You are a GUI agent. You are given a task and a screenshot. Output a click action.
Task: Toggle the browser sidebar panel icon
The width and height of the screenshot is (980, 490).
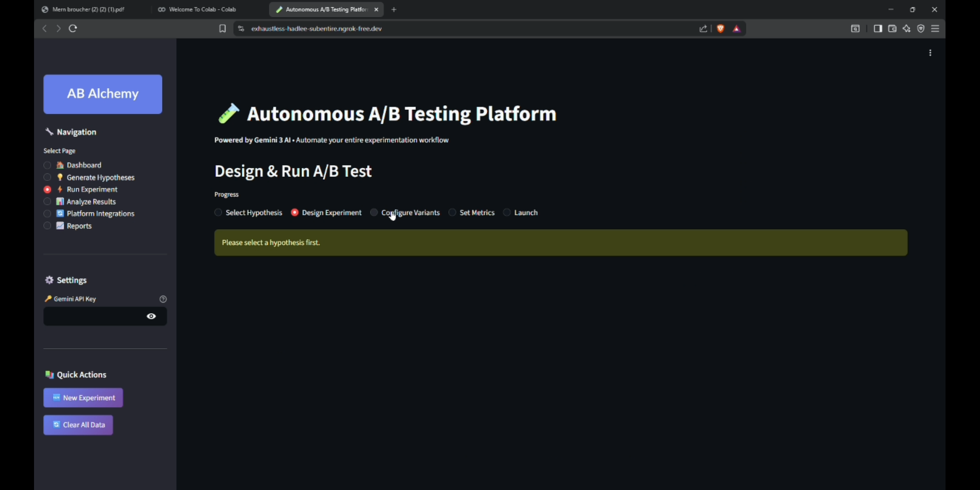coord(877,29)
